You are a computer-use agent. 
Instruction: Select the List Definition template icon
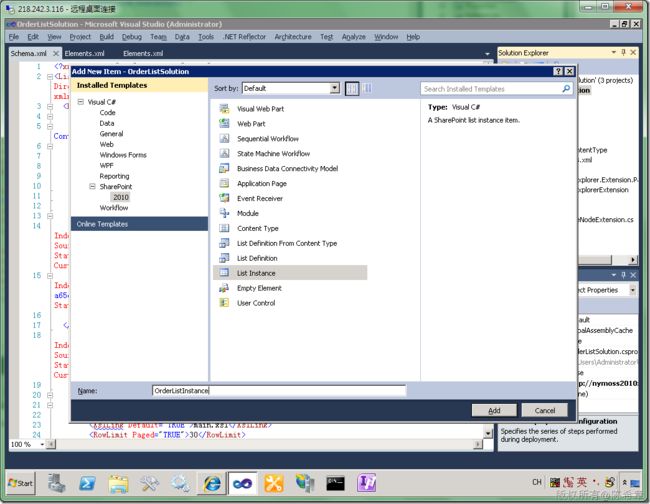coord(224,258)
